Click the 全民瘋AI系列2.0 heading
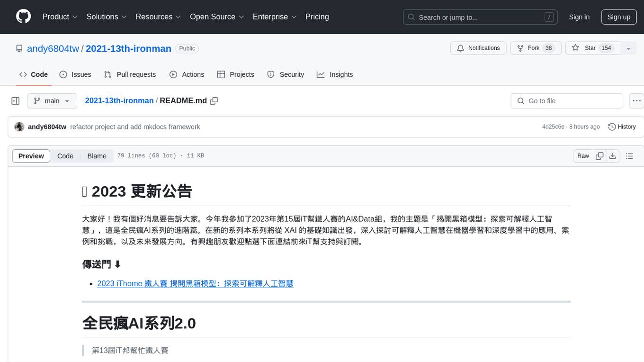The width and height of the screenshot is (644, 362). (139, 323)
